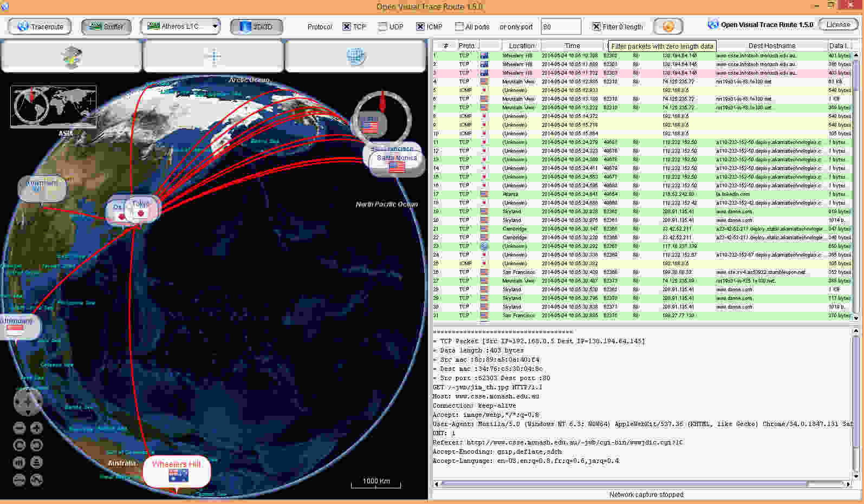Check the All ports checkbox
The width and height of the screenshot is (864, 504).
coord(459,27)
